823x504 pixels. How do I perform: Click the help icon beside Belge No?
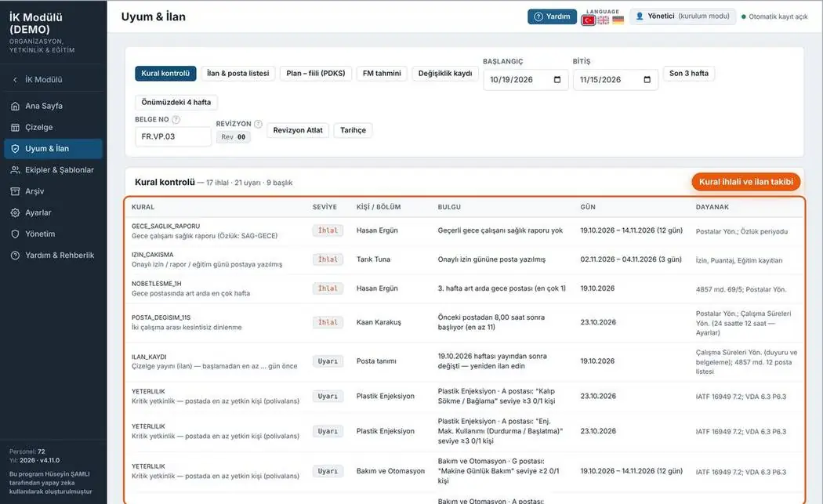click(x=176, y=120)
